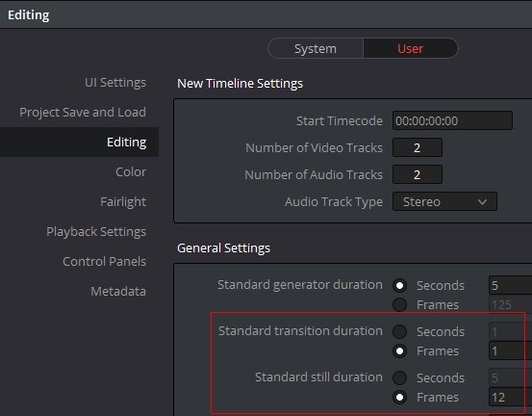Click the Start Timecode field
This screenshot has width=532, height=416.
(452, 120)
